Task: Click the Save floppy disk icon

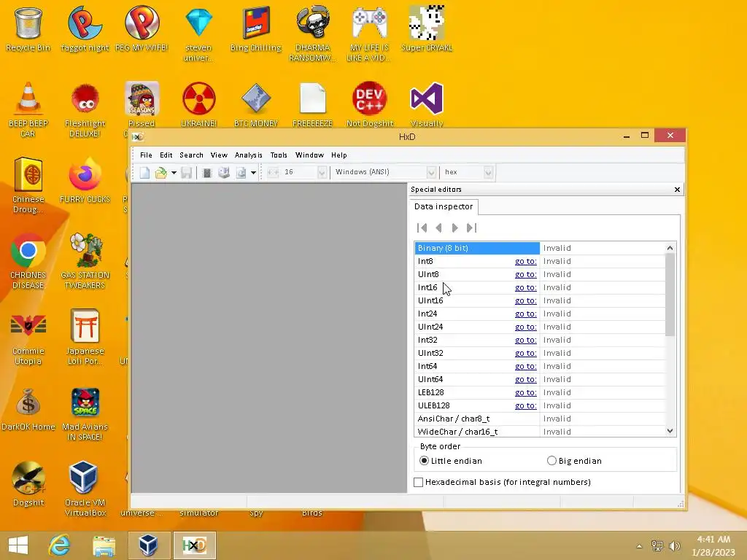Action: (186, 172)
